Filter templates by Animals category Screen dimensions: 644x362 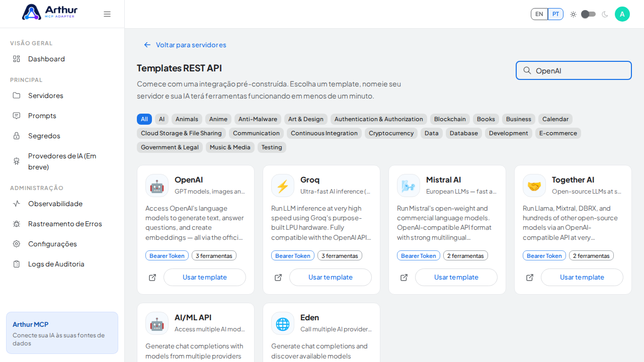187,119
